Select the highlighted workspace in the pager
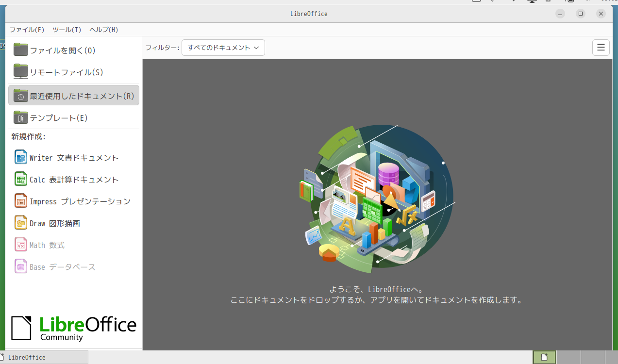The height and width of the screenshot is (364, 618). (x=544, y=357)
